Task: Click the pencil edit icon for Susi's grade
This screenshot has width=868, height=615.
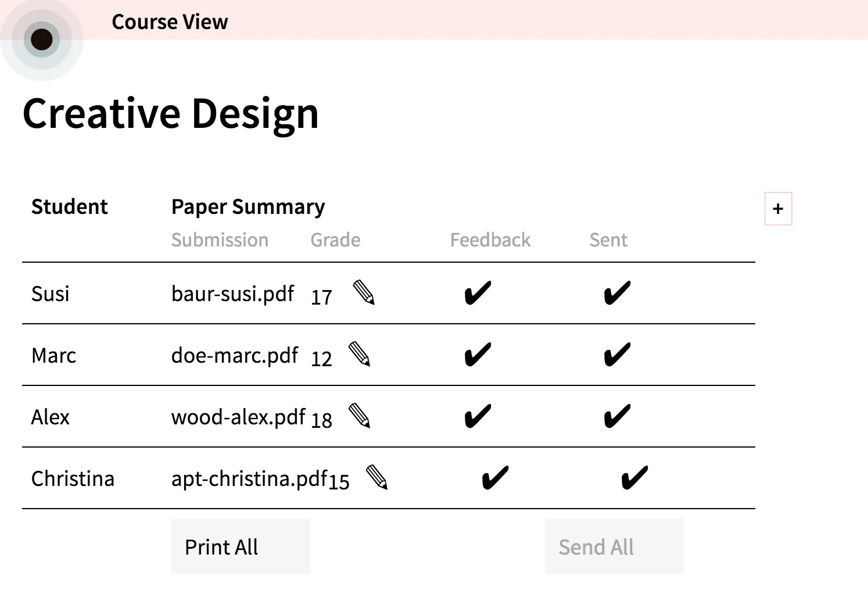Action: click(364, 292)
